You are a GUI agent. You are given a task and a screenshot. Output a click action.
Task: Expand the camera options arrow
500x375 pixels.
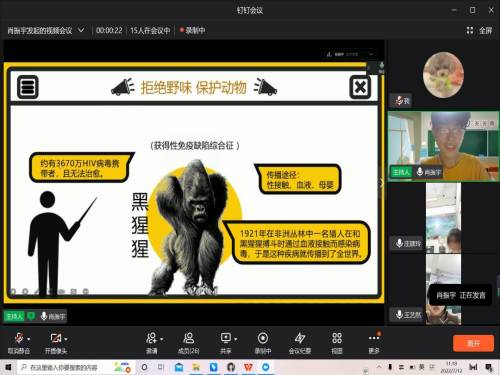(x=66, y=339)
